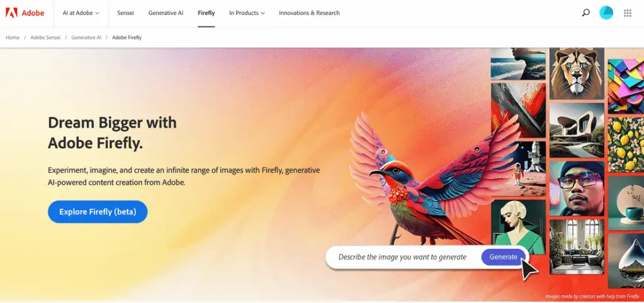The height and width of the screenshot is (303, 644).
Task: Select the astronaut rocket thumbnail
Action: pos(518,168)
